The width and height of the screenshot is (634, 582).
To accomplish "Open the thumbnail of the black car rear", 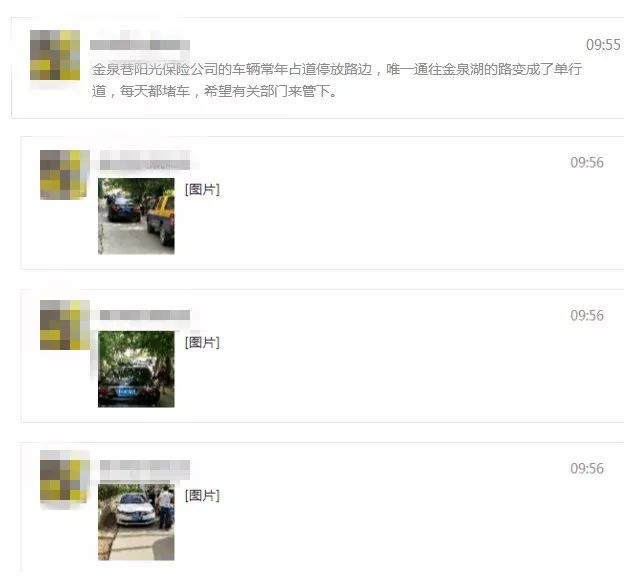I will pos(136,369).
